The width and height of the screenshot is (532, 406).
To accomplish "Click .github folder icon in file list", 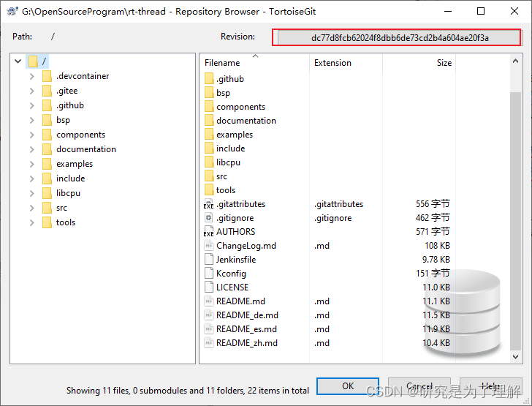I will [209, 79].
